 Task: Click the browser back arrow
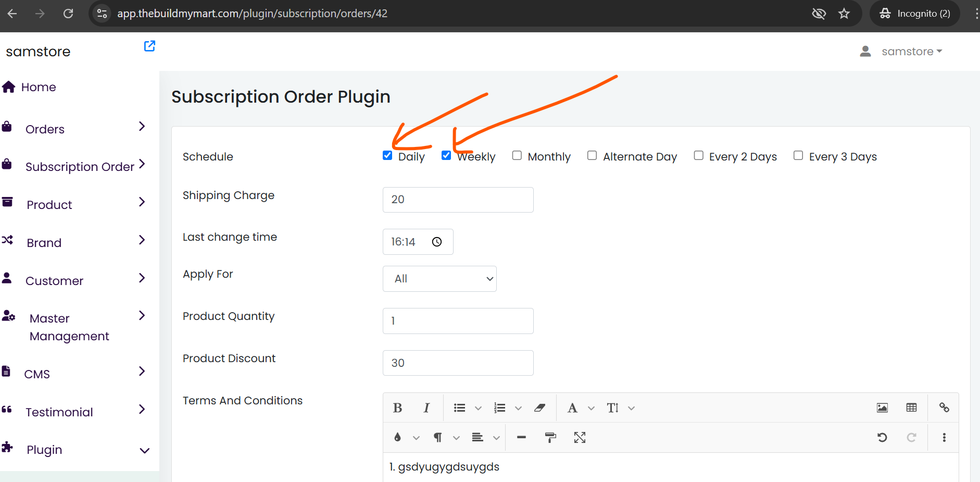click(x=12, y=14)
